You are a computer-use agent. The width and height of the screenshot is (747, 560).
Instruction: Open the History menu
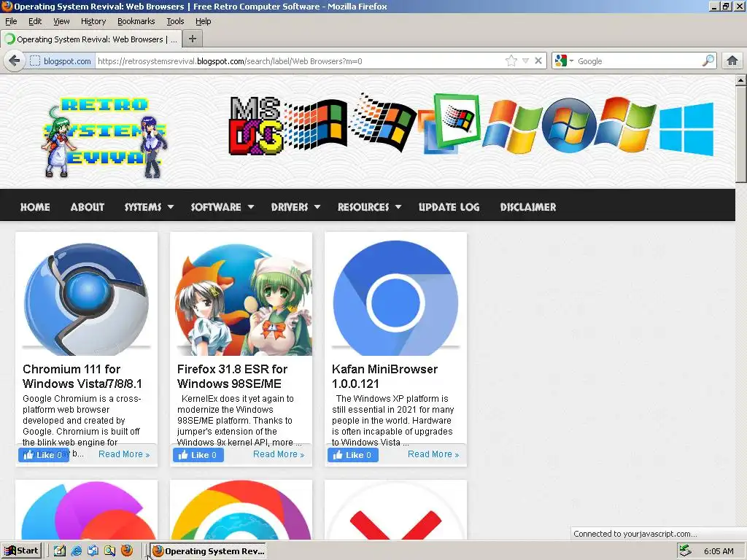point(93,21)
